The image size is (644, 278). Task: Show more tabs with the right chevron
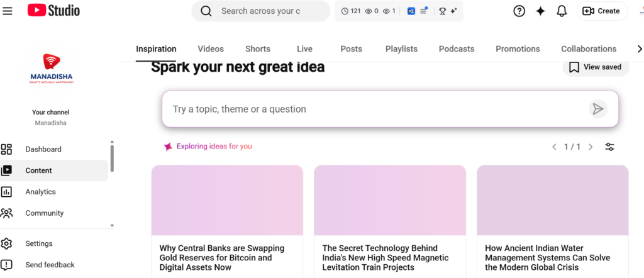click(x=639, y=49)
